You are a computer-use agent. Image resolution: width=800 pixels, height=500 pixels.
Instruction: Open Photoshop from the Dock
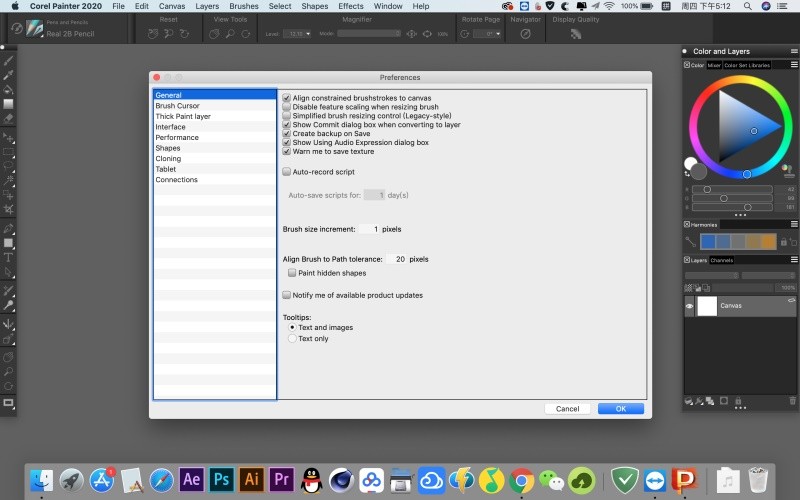click(221, 480)
